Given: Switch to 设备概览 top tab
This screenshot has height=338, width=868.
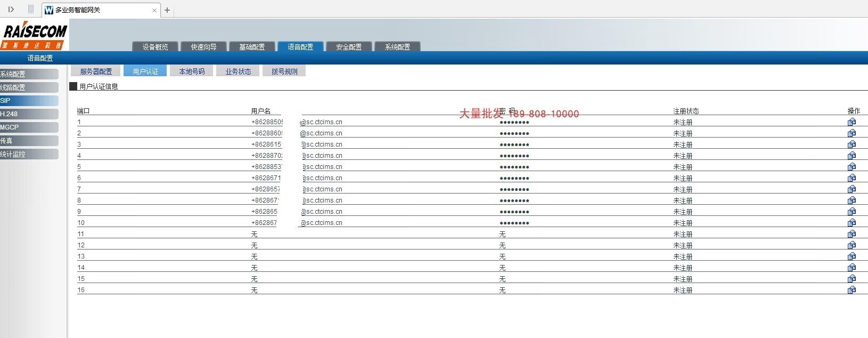Looking at the screenshot, I should 155,47.
